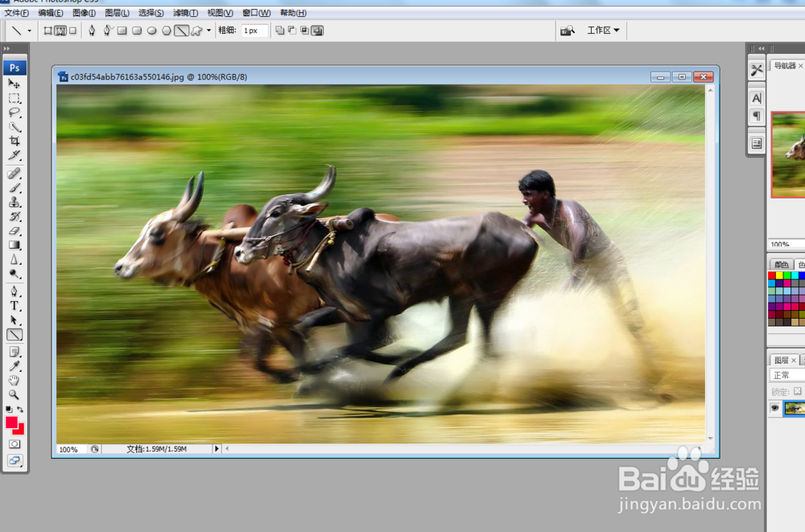
Task: Select the Sharpen/Blur tool
Action: 14,260
